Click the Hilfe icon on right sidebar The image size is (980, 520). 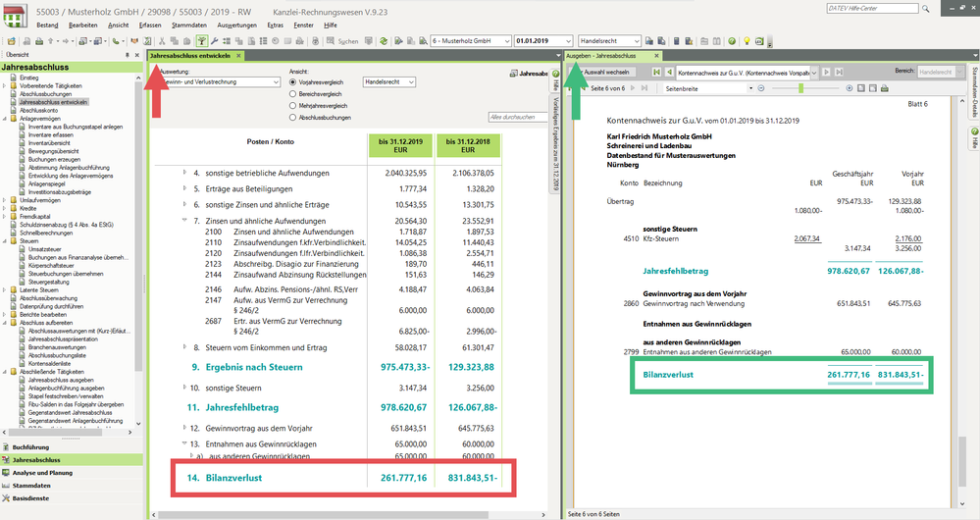pos(974,138)
